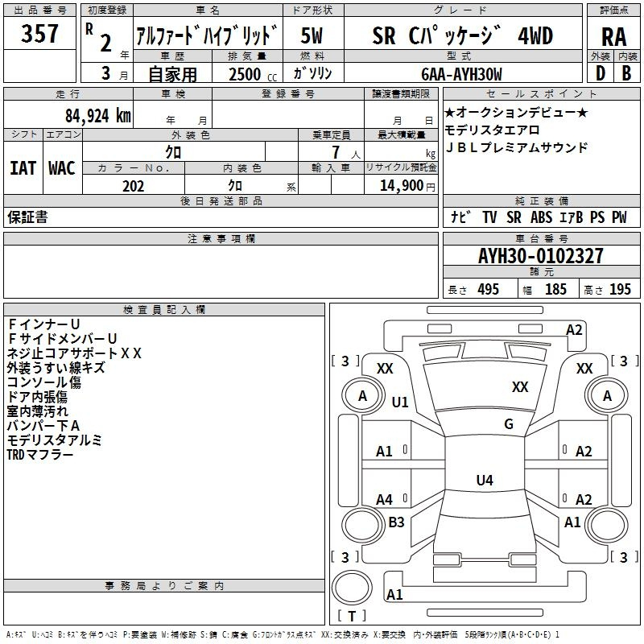
Task: Click inspector note FサイドメンバーU
Action: pyautogui.click(x=63, y=338)
